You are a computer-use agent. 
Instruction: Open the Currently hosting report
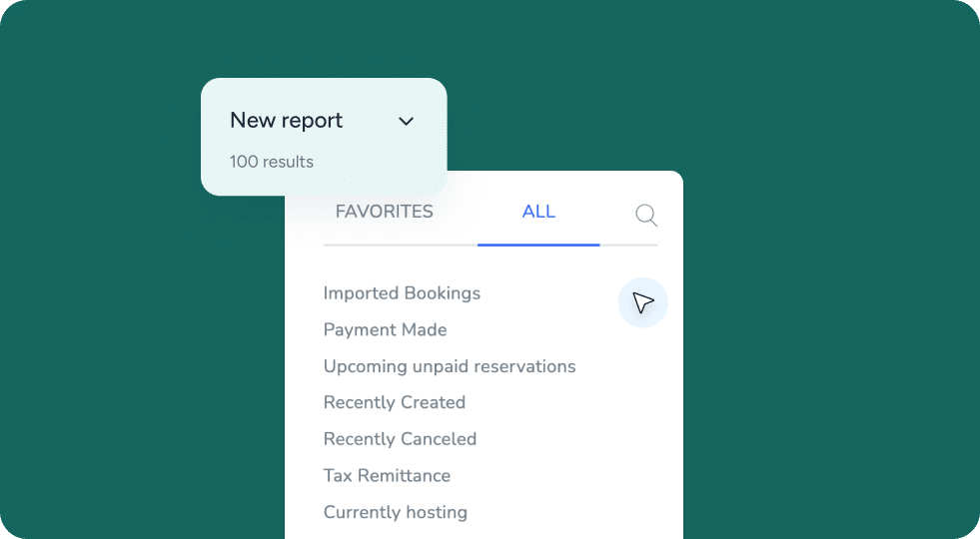395,513
